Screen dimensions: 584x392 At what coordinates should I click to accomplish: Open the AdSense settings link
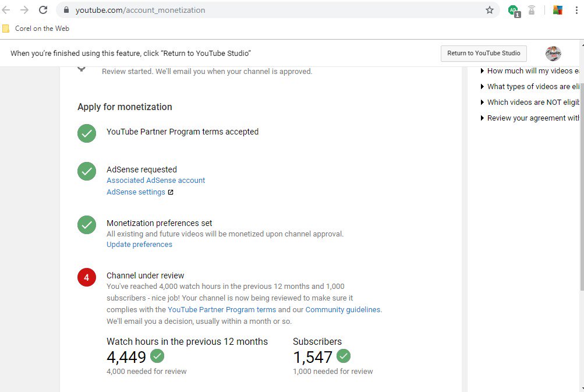pyautogui.click(x=136, y=192)
